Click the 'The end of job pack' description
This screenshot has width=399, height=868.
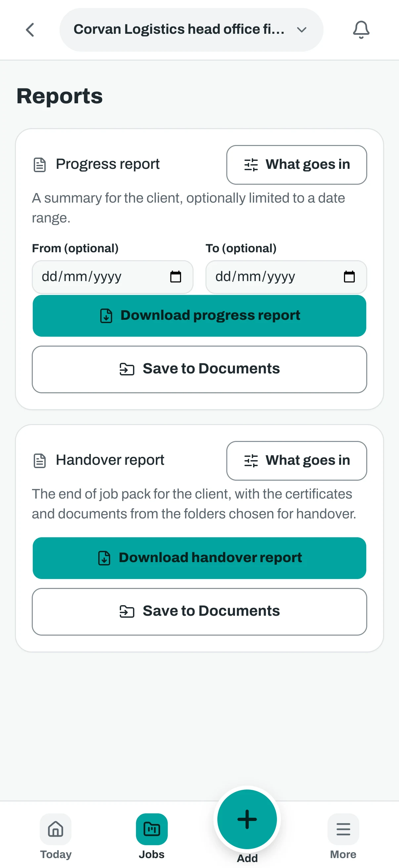pyautogui.click(x=194, y=504)
